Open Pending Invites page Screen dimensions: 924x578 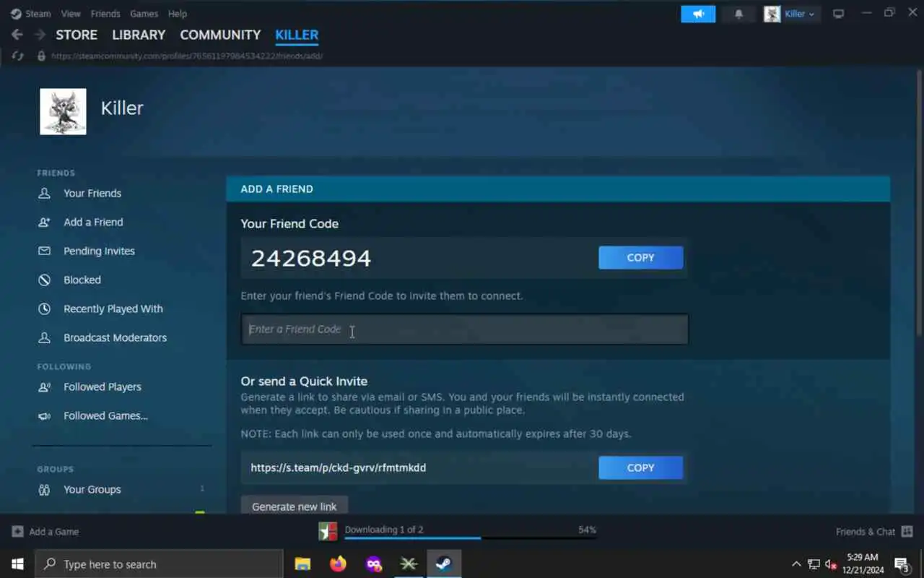coord(99,251)
